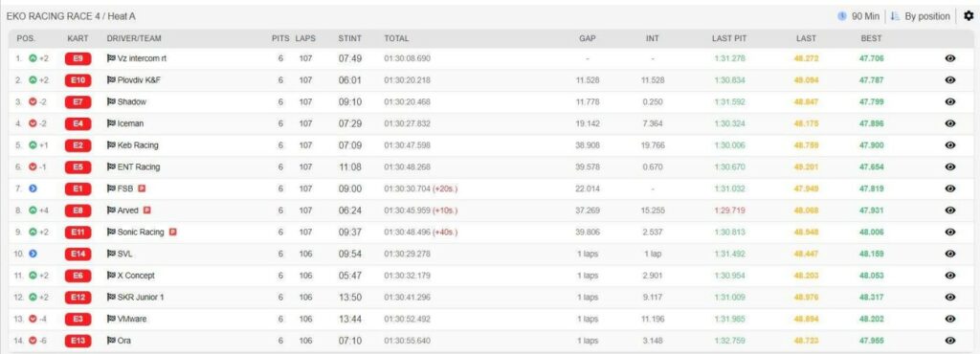Click the penalty flag next to Arved
The image size is (980, 354).
pos(147,210)
